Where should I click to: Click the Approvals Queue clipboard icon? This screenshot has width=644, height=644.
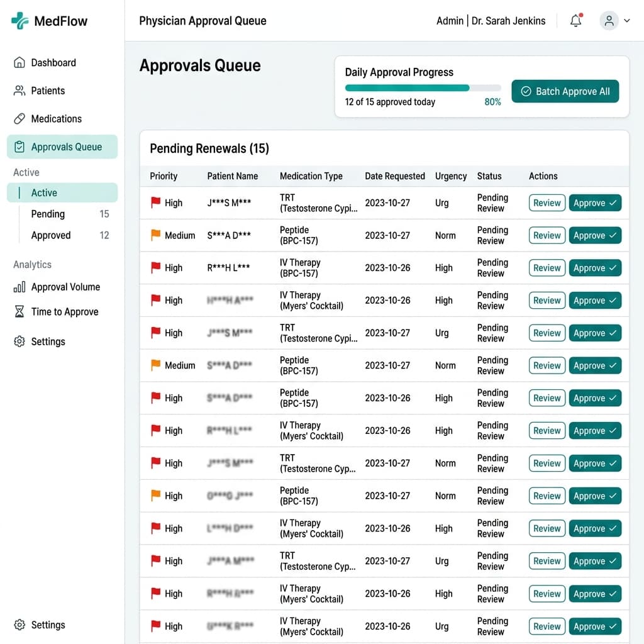pos(19,147)
